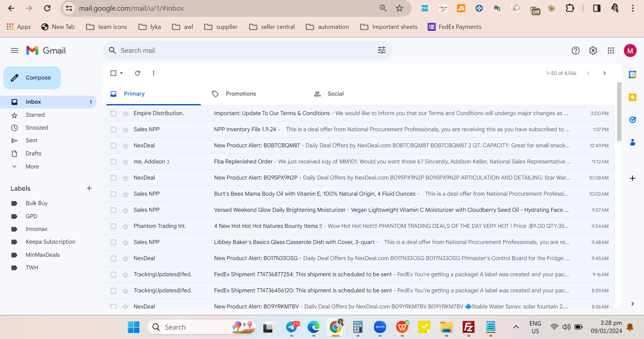Image resolution: width=644 pixels, height=339 pixels.
Task: Open the FedEx Payments bookmark
Action: (x=454, y=27)
